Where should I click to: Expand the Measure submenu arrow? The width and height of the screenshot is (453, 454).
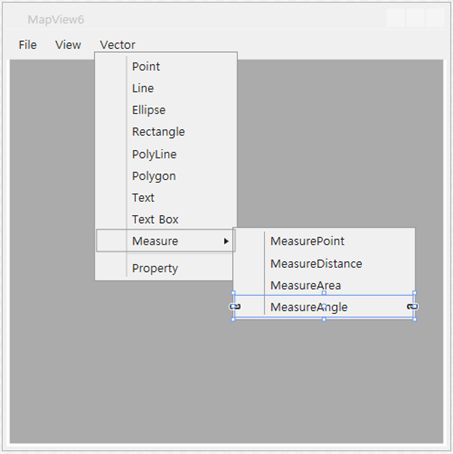click(226, 241)
